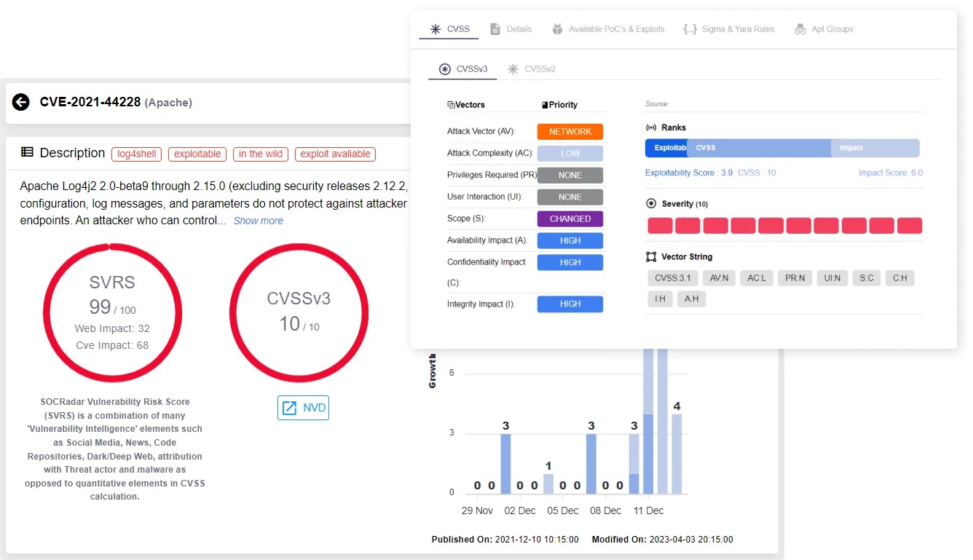Click the Sigma & Yara braces icon
Viewport: 973px width, 560px height.
tap(690, 29)
